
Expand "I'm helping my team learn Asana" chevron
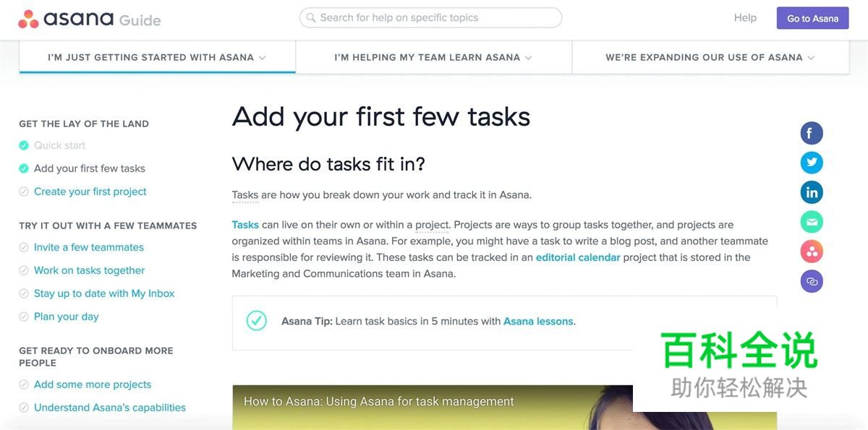(x=529, y=58)
